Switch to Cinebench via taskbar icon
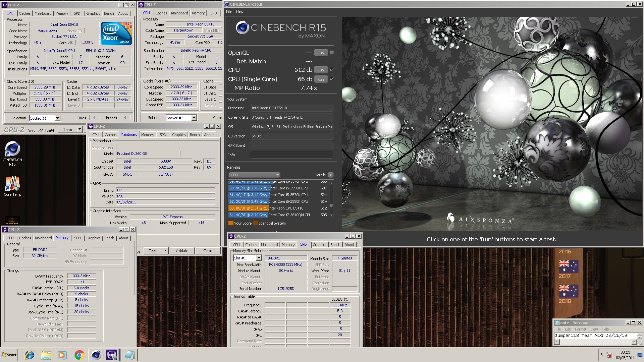 [96, 355]
